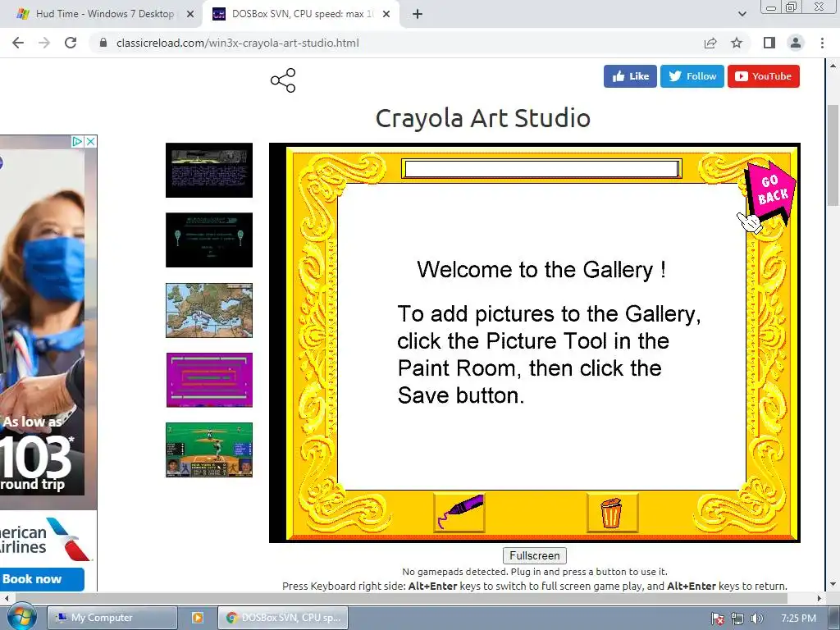This screenshot has height=630, width=840.
Task: Click the Fullscreen button below the game
Action: click(x=535, y=555)
